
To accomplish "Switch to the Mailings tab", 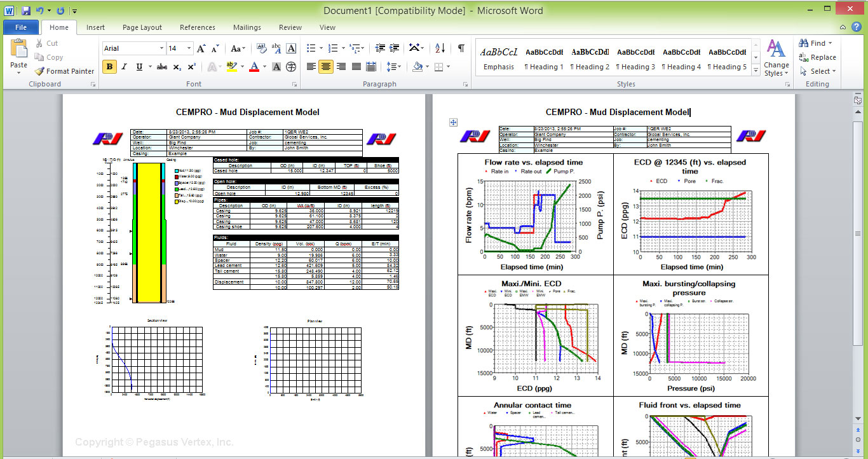I will 247,27.
